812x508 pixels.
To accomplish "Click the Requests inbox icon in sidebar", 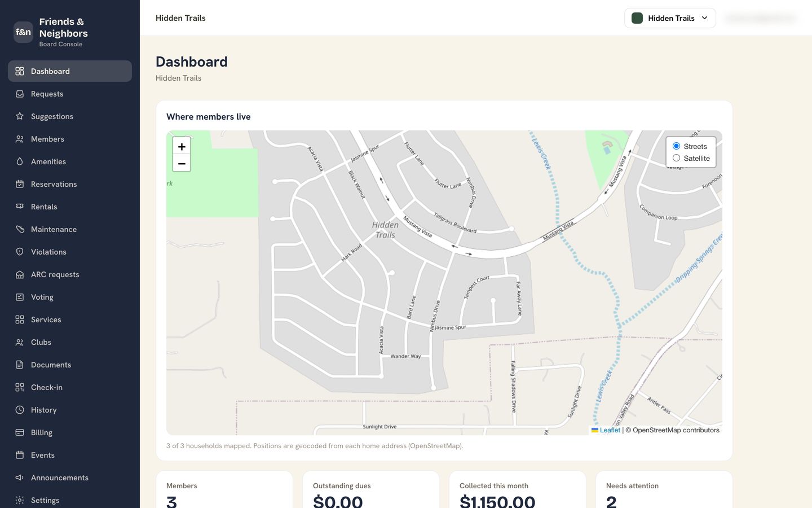I will pos(20,94).
